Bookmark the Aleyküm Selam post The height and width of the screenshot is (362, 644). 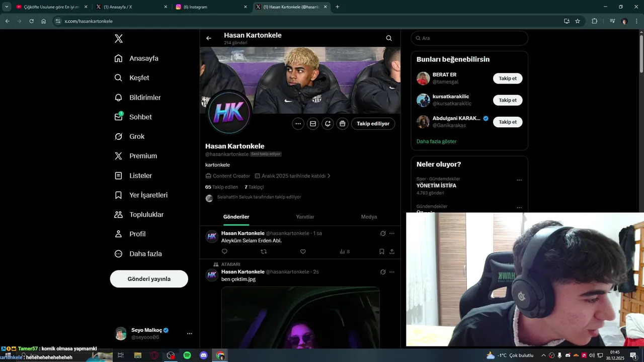coord(382,251)
